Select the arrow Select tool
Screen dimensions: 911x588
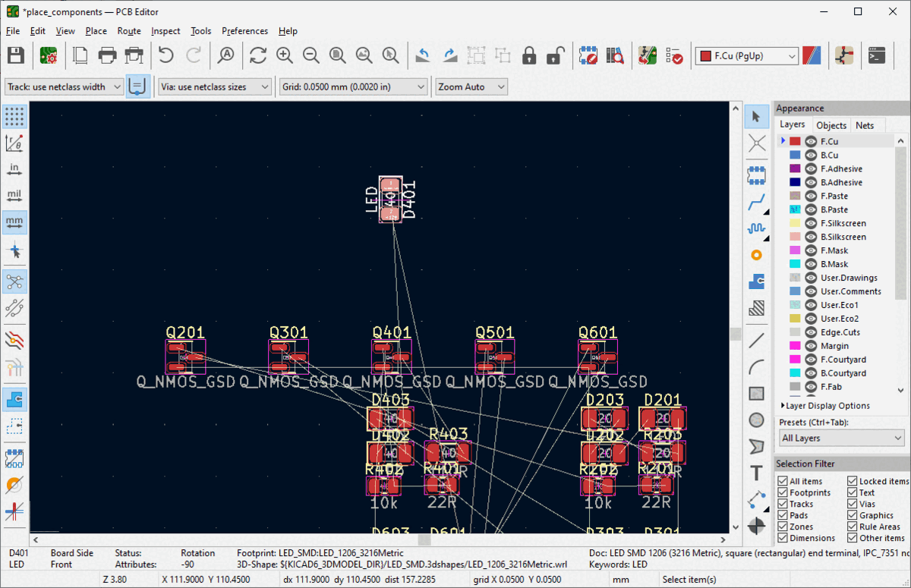click(756, 116)
